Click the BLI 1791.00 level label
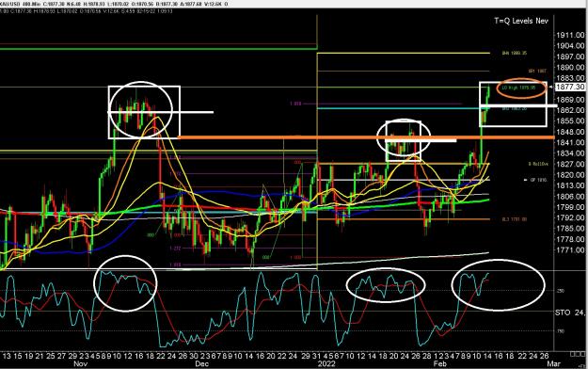This screenshot has height=369, width=588. [x=515, y=219]
